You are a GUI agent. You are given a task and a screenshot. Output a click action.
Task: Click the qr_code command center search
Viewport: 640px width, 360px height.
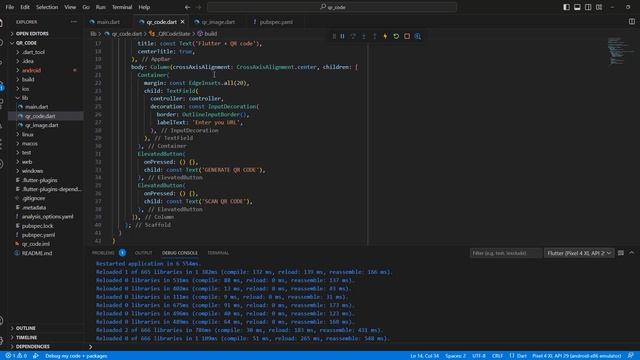point(332,7)
